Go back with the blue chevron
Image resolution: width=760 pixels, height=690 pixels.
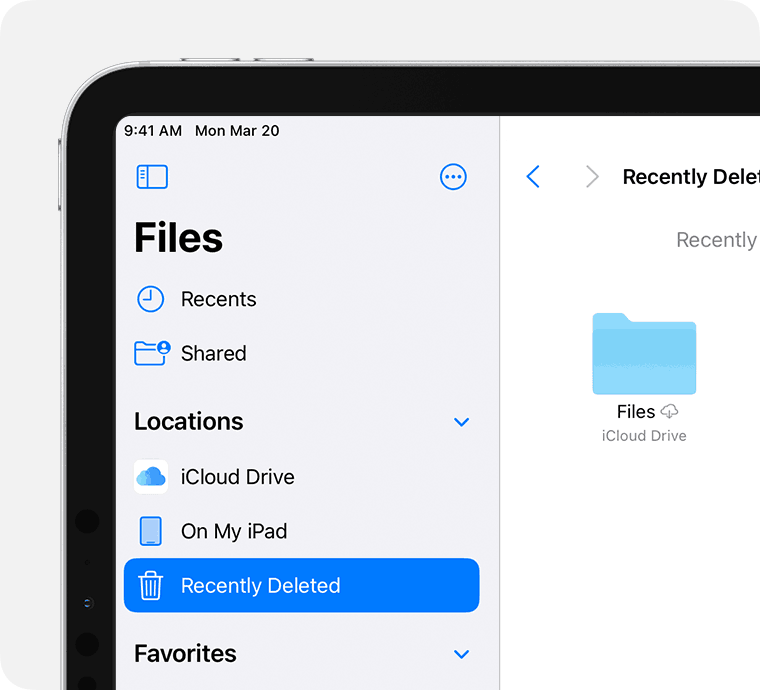pyautogui.click(x=533, y=176)
